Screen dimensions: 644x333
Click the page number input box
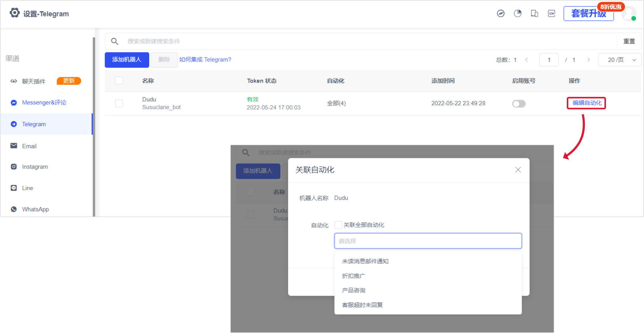pyautogui.click(x=549, y=60)
